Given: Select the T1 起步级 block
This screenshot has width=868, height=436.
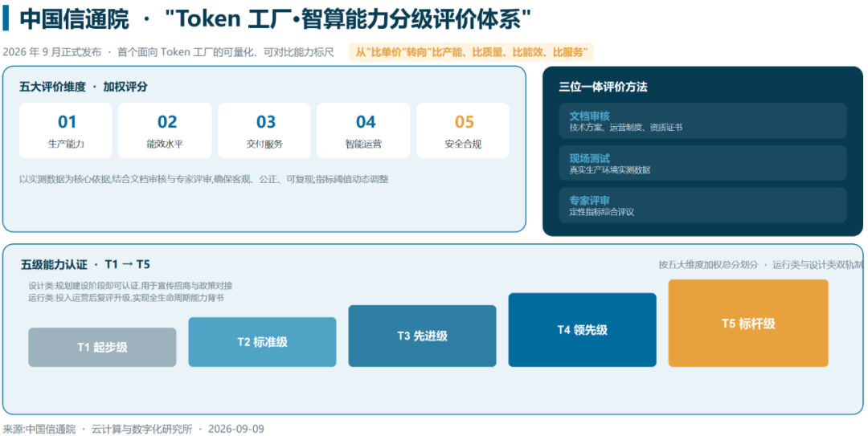Looking at the screenshot, I should (x=102, y=348).
